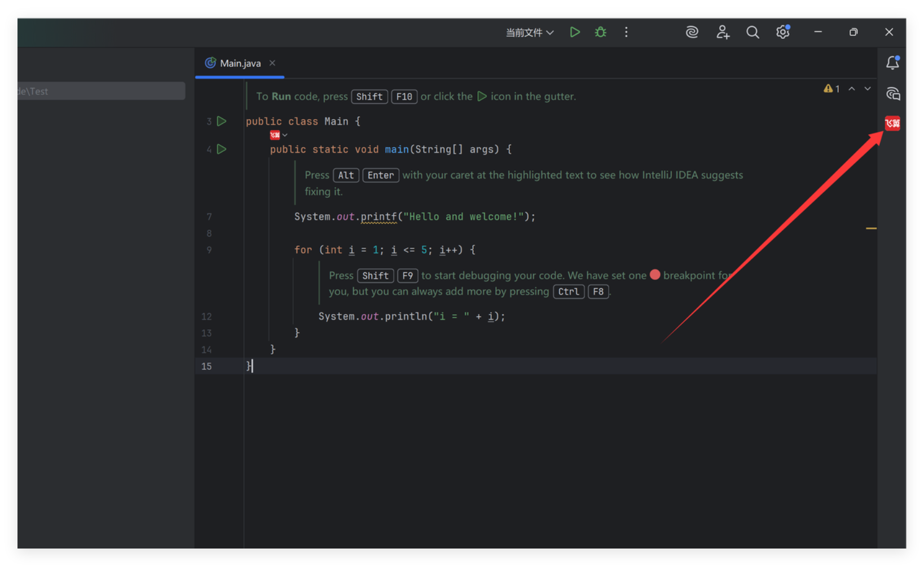Screen dimensions: 924x566
Task: Open the red 飞算 plugin in right sidebar
Action: pyautogui.click(x=892, y=123)
